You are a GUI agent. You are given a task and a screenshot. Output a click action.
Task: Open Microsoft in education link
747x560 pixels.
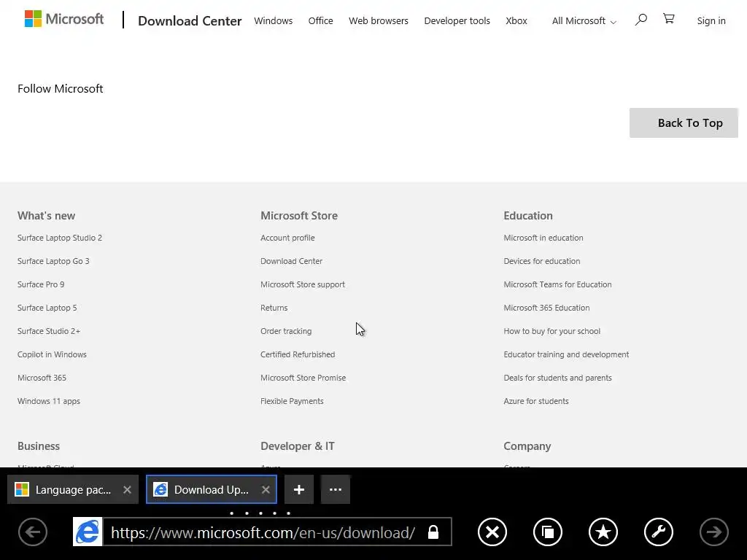coord(543,238)
